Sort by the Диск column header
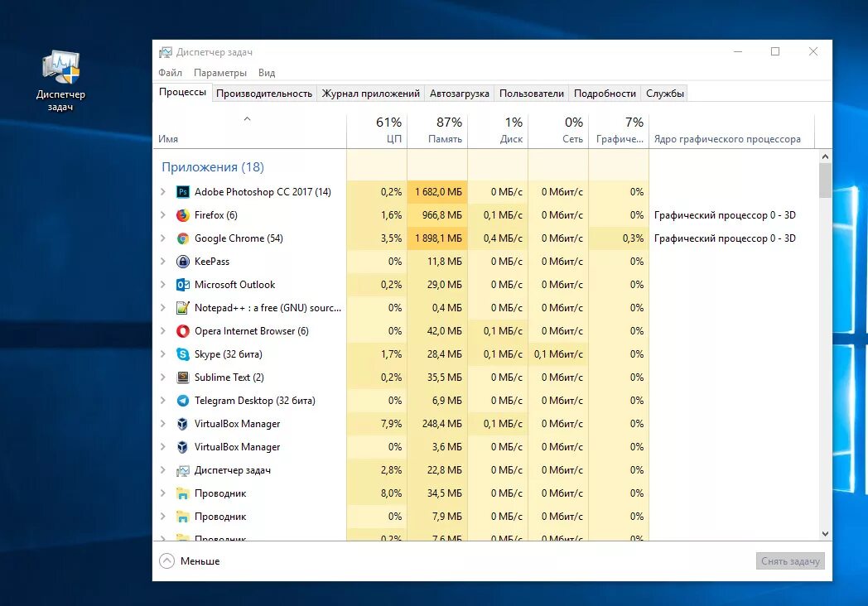868x606 pixels. 498,131
